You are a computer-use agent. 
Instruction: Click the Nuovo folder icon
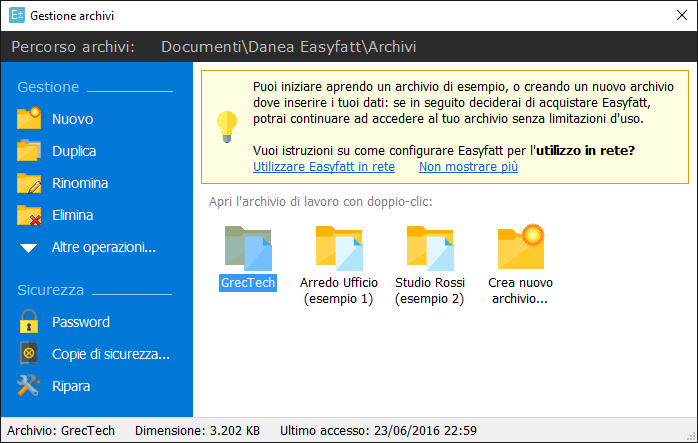click(x=29, y=119)
